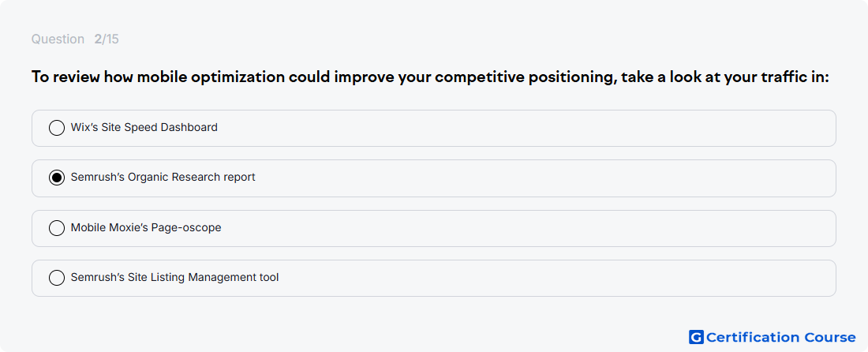
Task: Click the gray "Question" label
Action: tap(58, 39)
